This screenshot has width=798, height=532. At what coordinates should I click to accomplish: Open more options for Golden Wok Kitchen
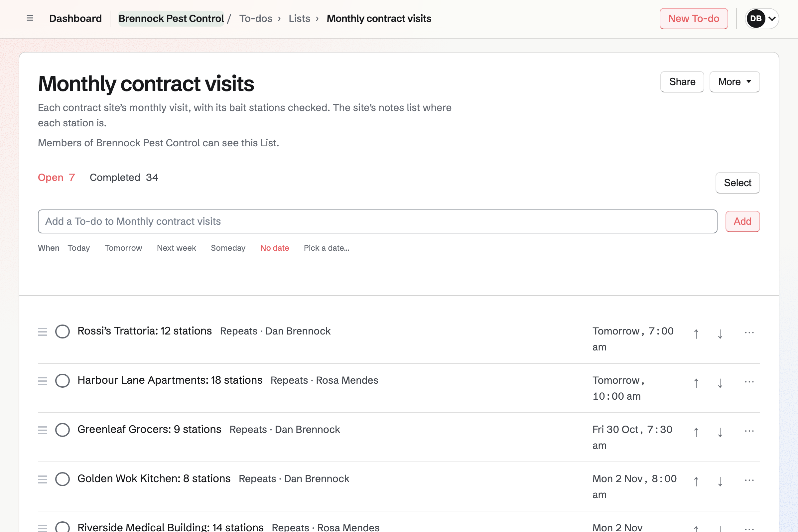pyautogui.click(x=749, y=480)
